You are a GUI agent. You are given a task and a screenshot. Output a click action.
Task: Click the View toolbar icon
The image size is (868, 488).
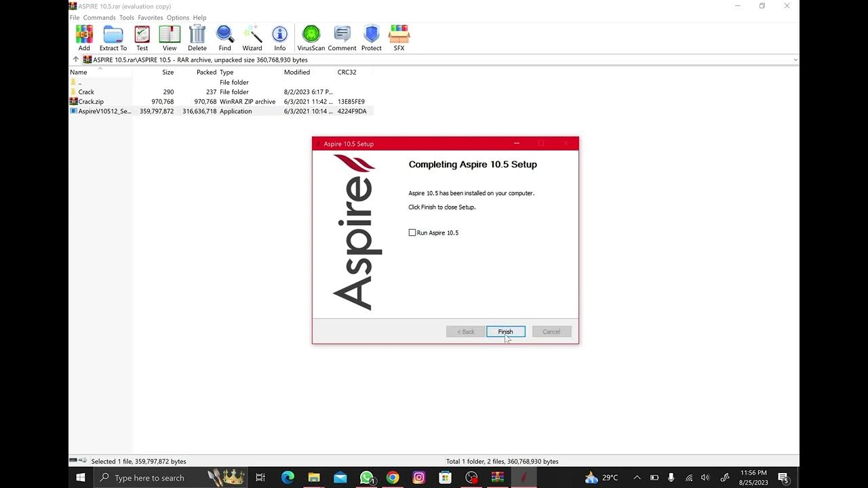pyautogui.click(x=170, y=38)
